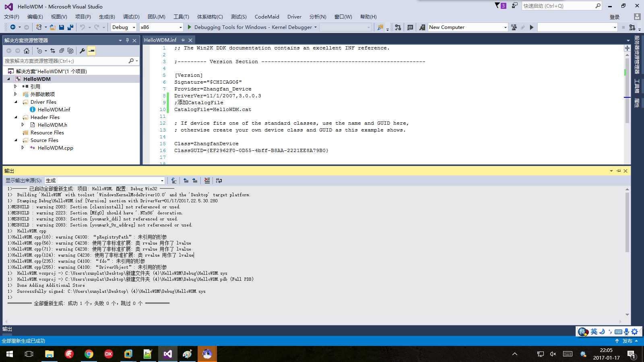Screen dimensions: 644x362
Task: Toggle the Preview Selected Items button
Action: [91, 51]
